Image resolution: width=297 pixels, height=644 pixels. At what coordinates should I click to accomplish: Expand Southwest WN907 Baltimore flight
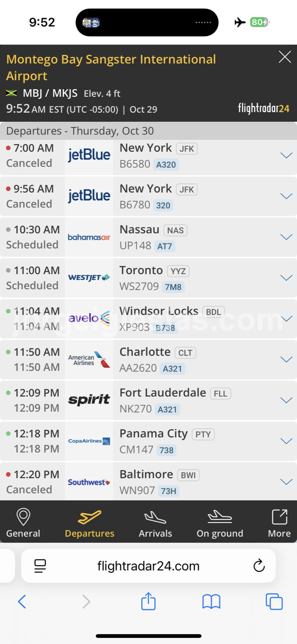coord(286,482)
